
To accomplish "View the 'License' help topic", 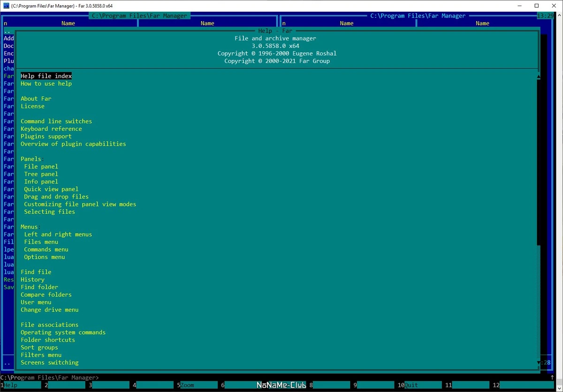I will click(x=32, y=106).
